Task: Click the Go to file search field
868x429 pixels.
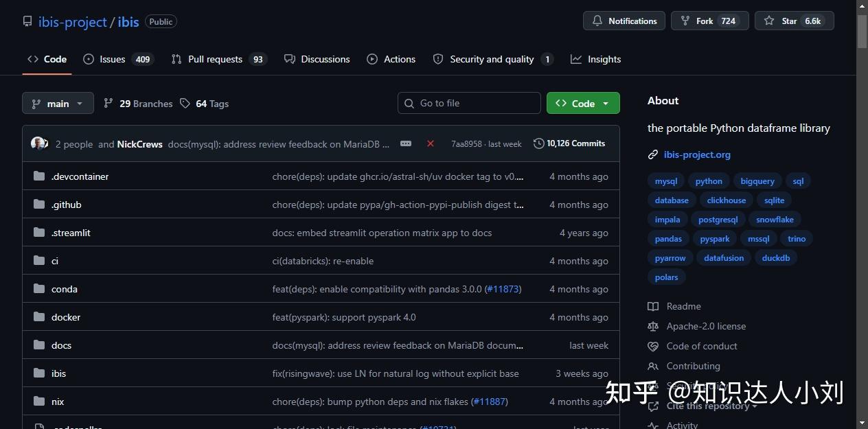Action: [469, 103]
